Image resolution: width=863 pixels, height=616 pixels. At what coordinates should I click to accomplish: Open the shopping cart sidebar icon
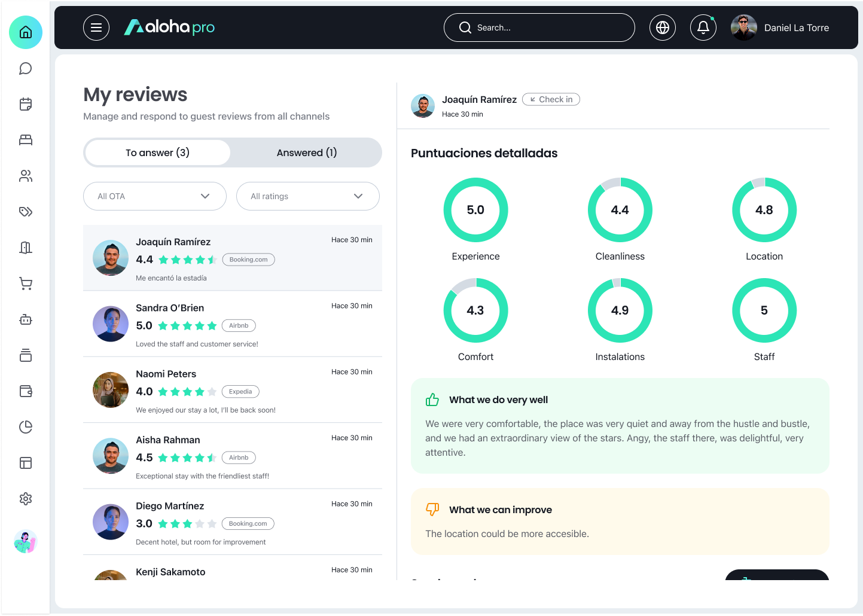point(26,283)
